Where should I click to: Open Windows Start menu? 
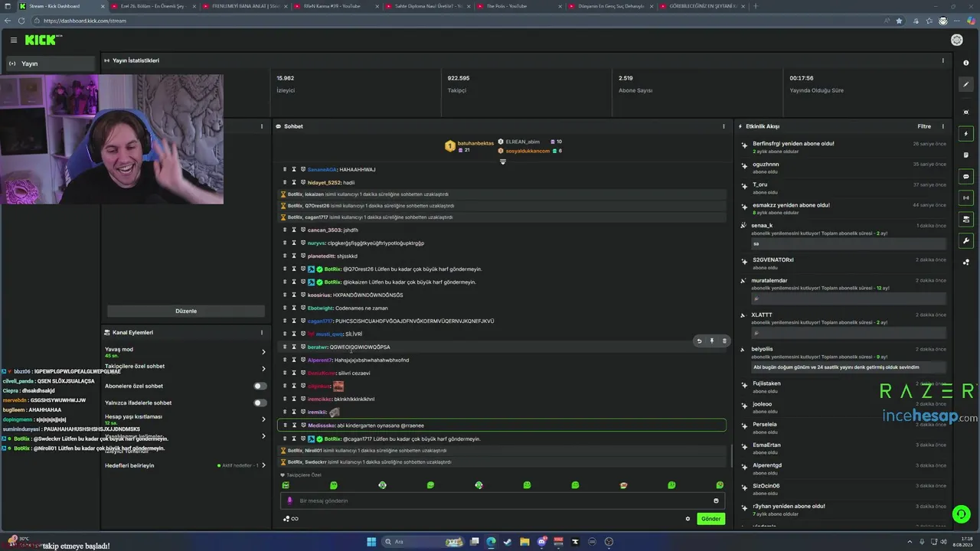(371, 542)
